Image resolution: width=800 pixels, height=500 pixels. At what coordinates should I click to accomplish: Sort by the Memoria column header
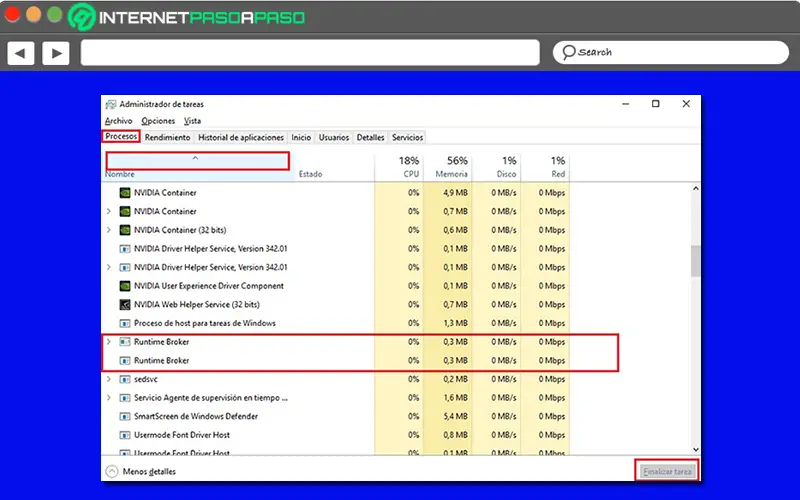click(447, 167)
